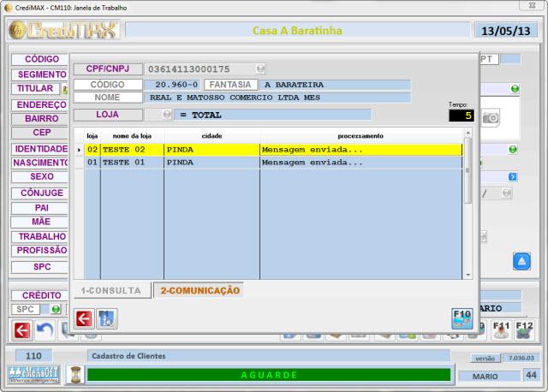
Task: Expand the blue dropdown arrow beside SEXO row
Action: pyautogui.click(x=513, y=176)
